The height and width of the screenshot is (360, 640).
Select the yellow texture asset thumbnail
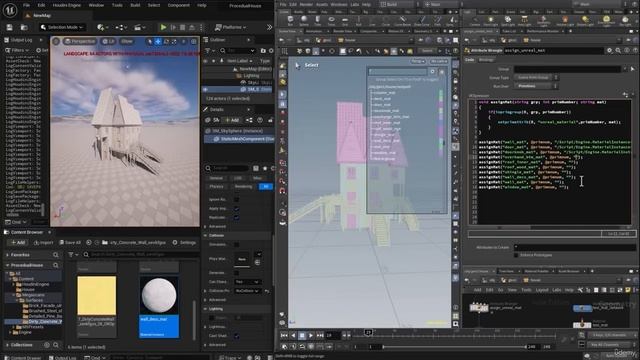96,296
